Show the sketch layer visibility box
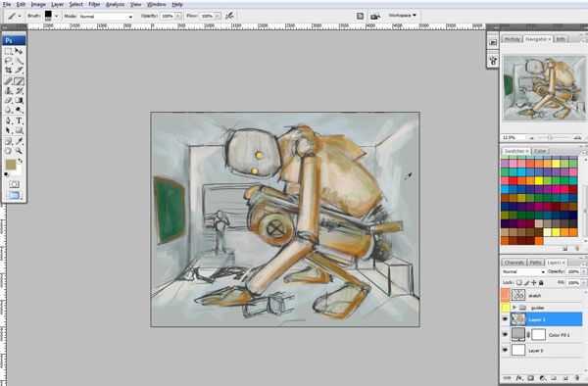588x386 pixels. point(505,295)
